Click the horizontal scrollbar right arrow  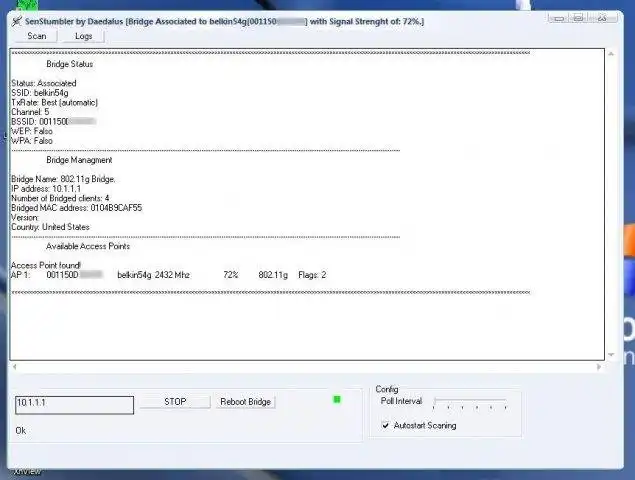(x=599, y=367)
